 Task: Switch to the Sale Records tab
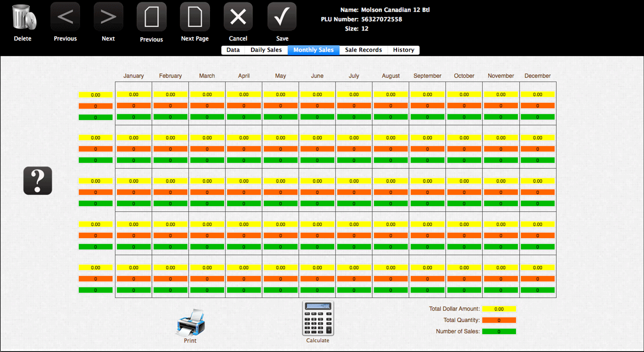pyautogui.click(x=363, y=50)
